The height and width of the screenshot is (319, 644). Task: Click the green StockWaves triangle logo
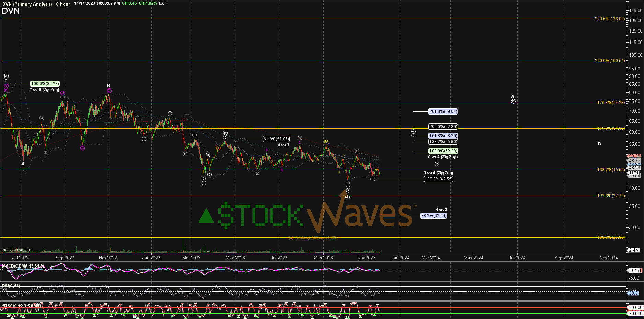[206, 216]
